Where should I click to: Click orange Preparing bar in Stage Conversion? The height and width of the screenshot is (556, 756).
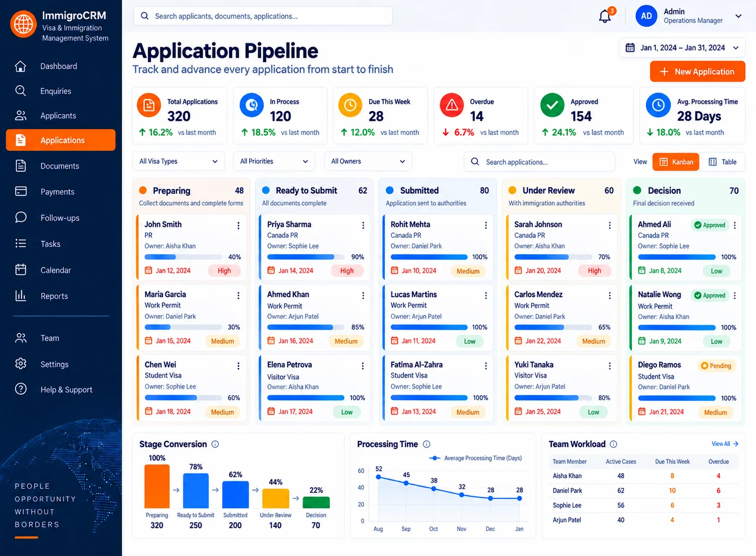pyautogui.click(x=157, y=486)
